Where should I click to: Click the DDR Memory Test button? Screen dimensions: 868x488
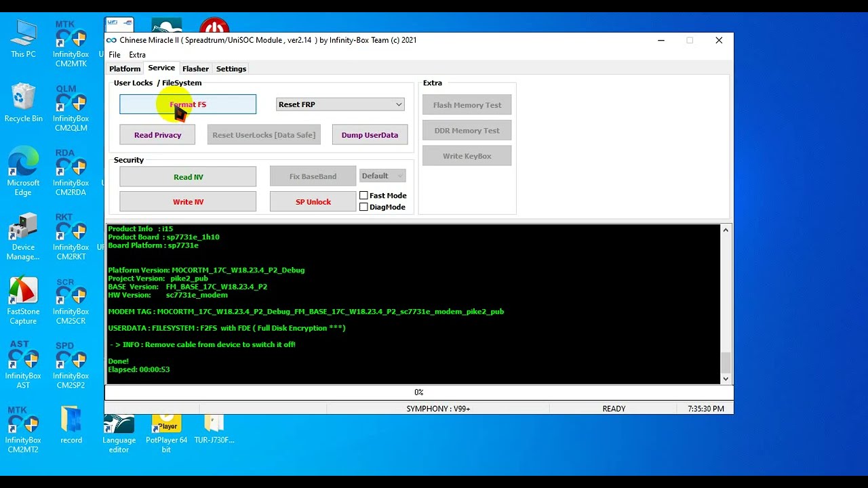point(467,130)
